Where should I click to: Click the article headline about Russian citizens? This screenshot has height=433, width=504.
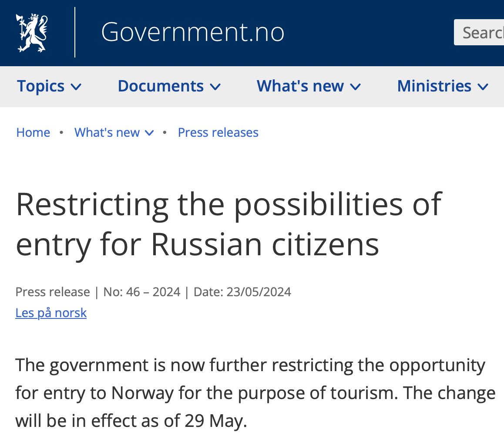228,223
